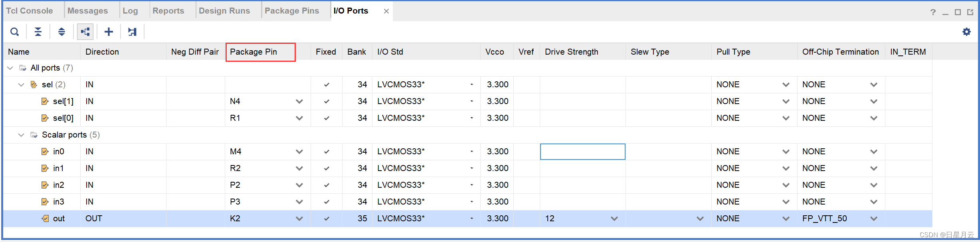Float the I/O Ports panel
The height and width of the screenshot is (242, 980).
[x=970, y=12]
